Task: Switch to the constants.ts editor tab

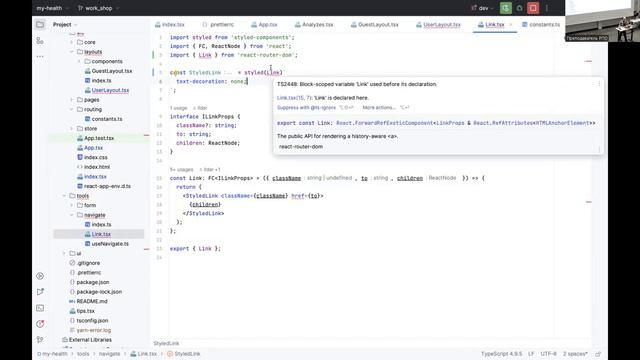Action: (541, 24)
